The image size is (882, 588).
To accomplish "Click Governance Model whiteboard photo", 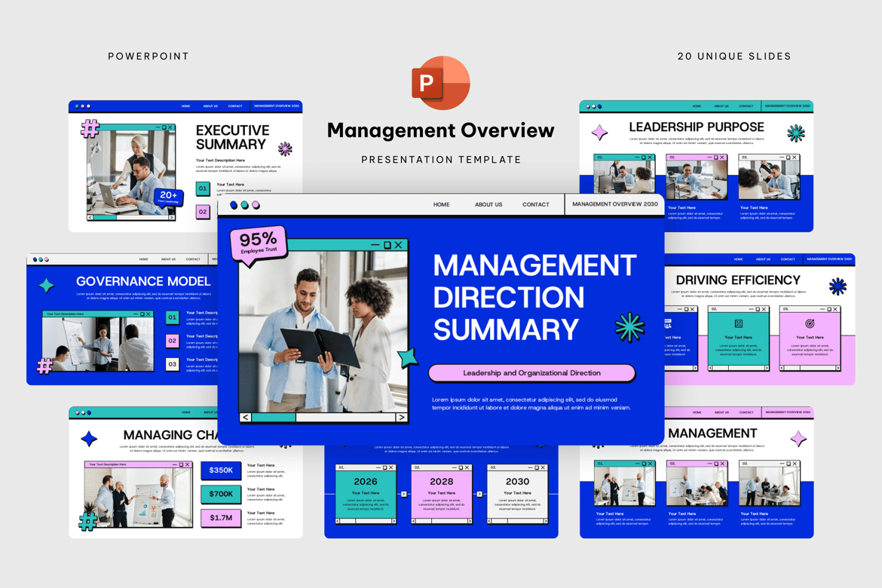I will pyautogui.click(x=98, y=344).
